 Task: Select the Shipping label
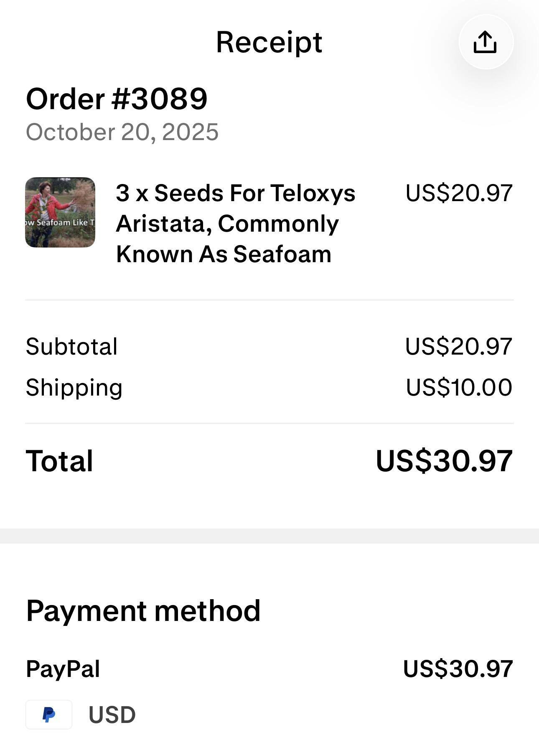coord(74,387)
